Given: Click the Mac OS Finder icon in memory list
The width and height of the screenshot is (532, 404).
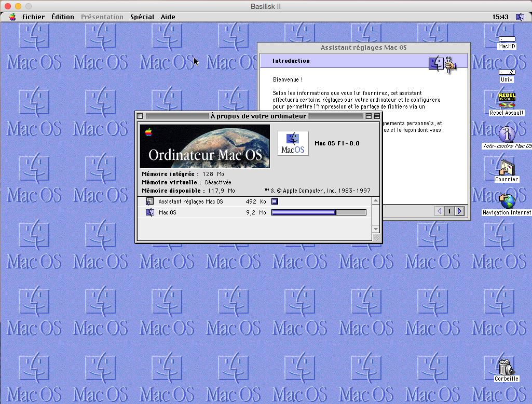Looking at the screenshot, I should [x=149, y=212].
